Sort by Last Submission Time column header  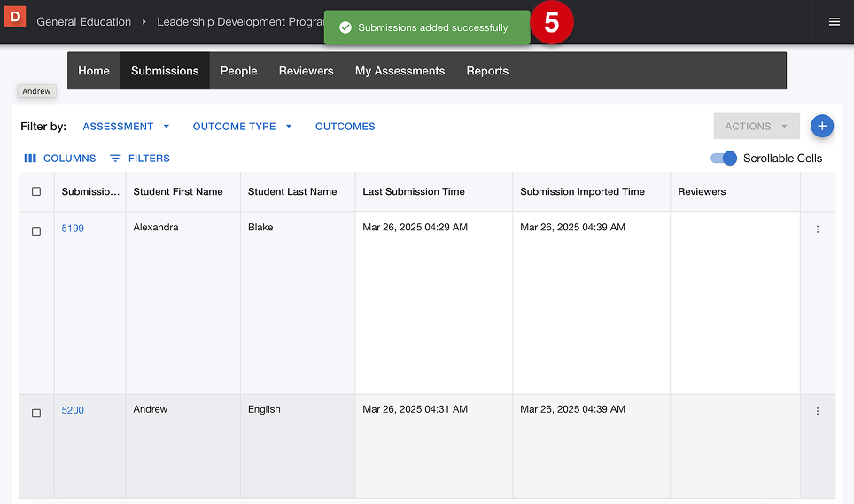coord(414,191)
